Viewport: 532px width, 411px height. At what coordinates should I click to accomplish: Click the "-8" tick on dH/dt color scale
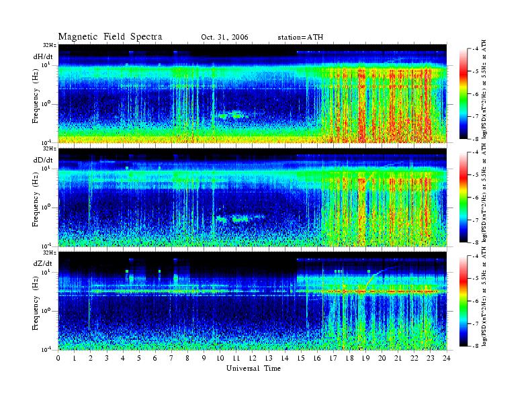pos(476,139)
